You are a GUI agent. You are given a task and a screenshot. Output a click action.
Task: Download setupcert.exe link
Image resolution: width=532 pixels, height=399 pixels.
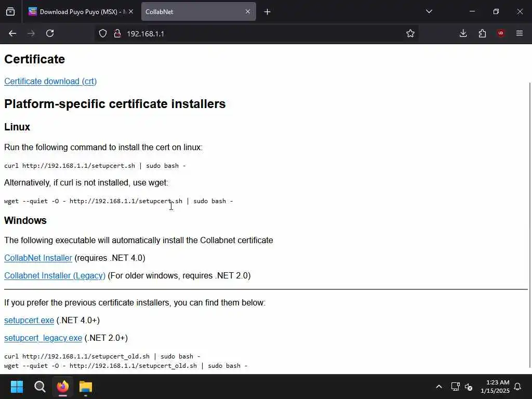click(29, 320)
